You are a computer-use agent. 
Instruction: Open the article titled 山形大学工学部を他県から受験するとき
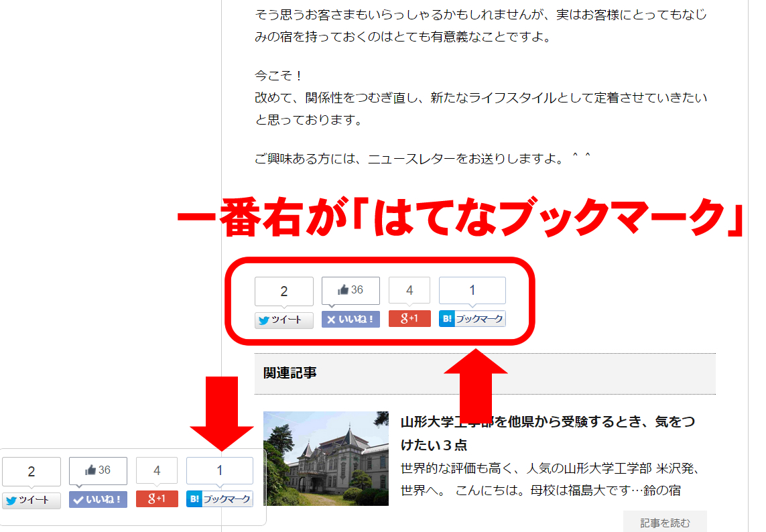pyautogui.click(x=548, y=433)
